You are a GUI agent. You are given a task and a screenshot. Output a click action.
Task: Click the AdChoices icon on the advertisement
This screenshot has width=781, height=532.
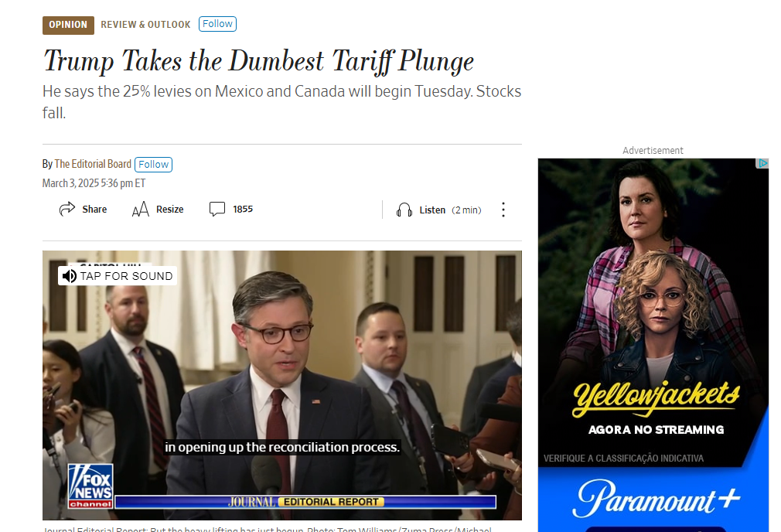click(x=762, y=163)
